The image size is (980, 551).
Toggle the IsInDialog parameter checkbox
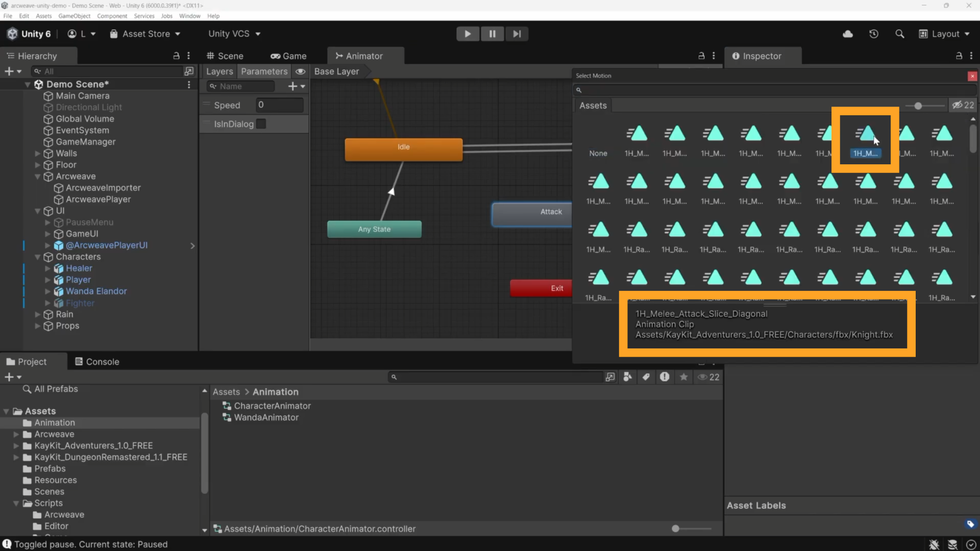point(261,124)
